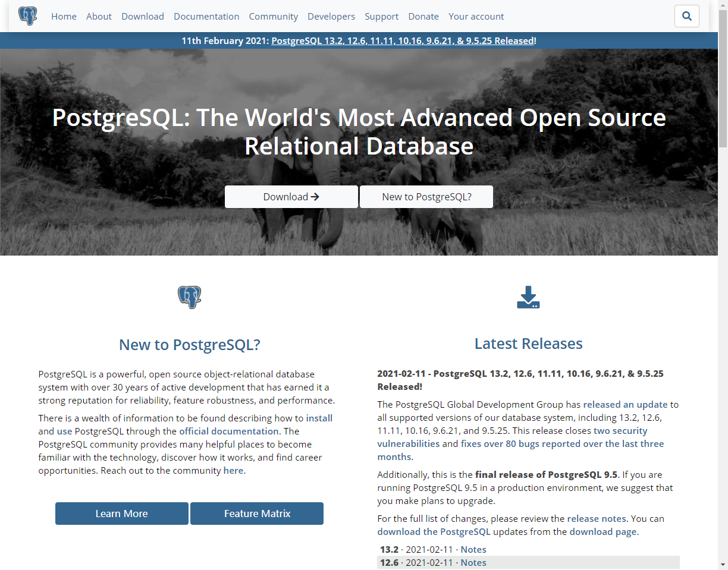Open the Home menu item
This screenshot has width=728, height=570.
(x=64, y=16)
